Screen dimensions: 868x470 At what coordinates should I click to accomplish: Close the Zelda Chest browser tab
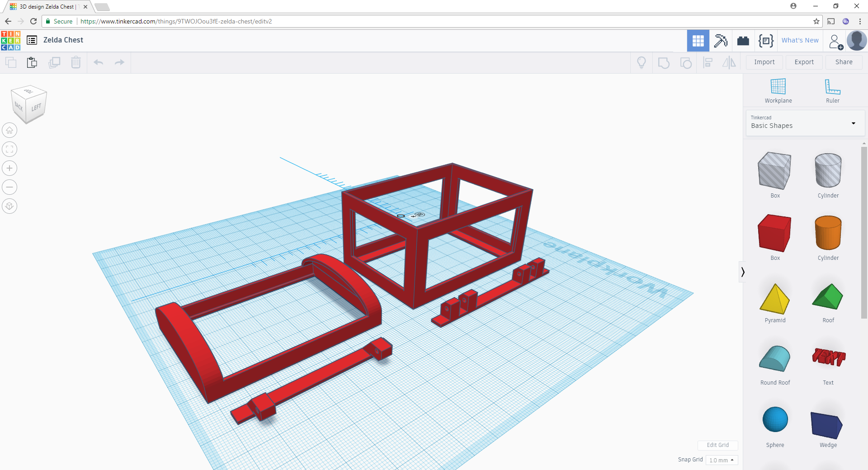coord(85,7)
